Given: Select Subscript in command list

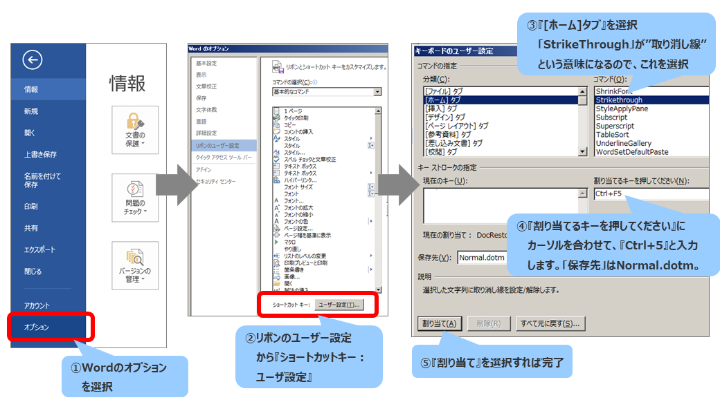Looking at the screenshot, I should tap(652, 117).
